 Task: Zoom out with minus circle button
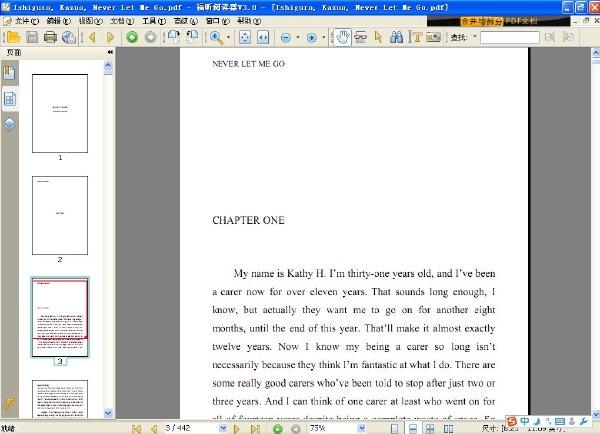point(286,38)
